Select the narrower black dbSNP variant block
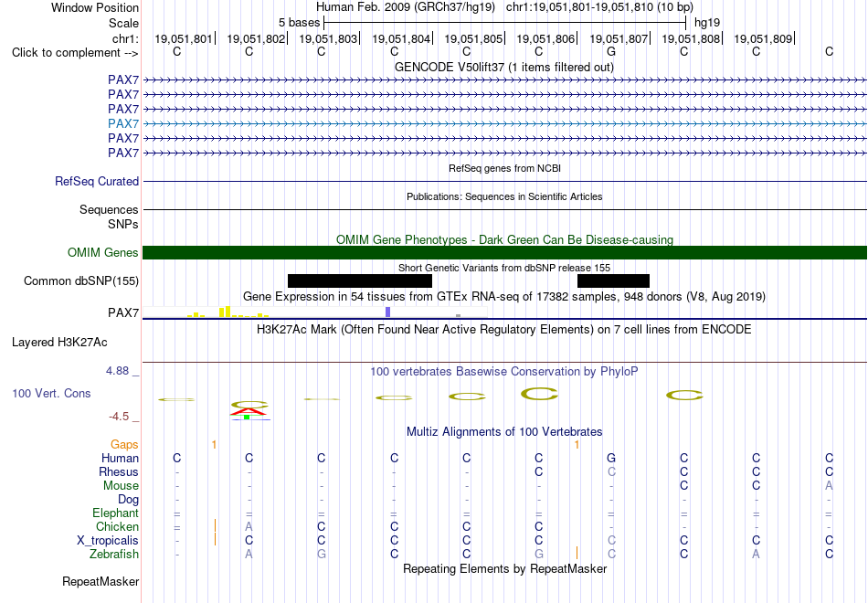Screen dimensions: 868x603 pos(613,280)
